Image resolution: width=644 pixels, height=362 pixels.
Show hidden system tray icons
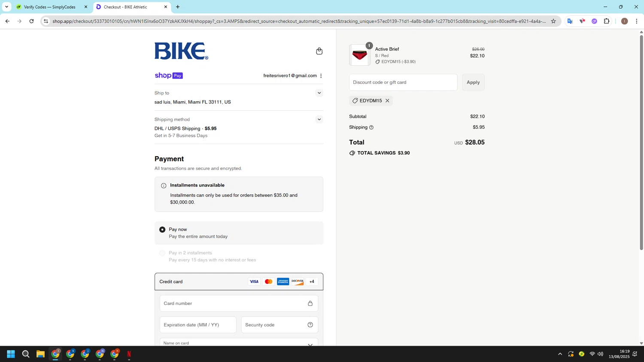[560, 354]
